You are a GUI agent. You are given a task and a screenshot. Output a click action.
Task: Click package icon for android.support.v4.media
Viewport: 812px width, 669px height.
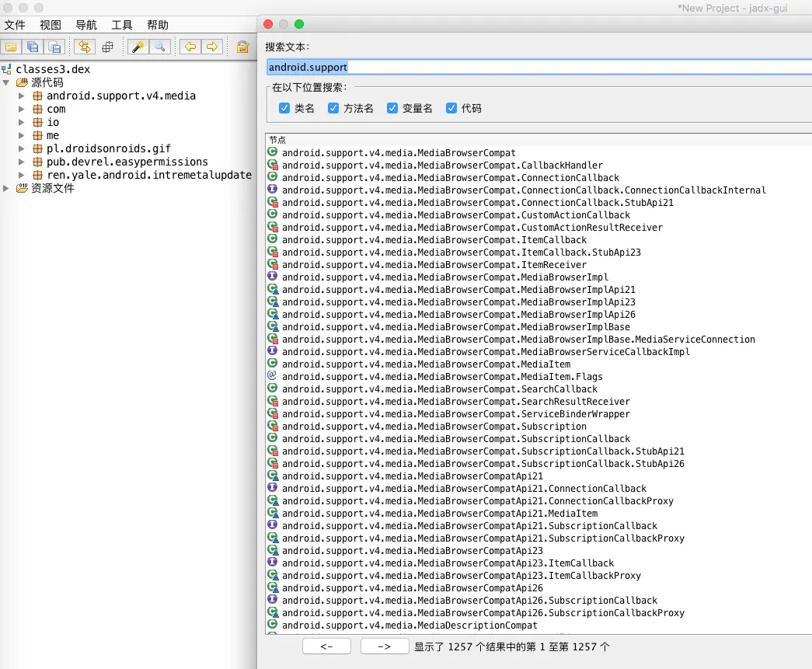37,96
